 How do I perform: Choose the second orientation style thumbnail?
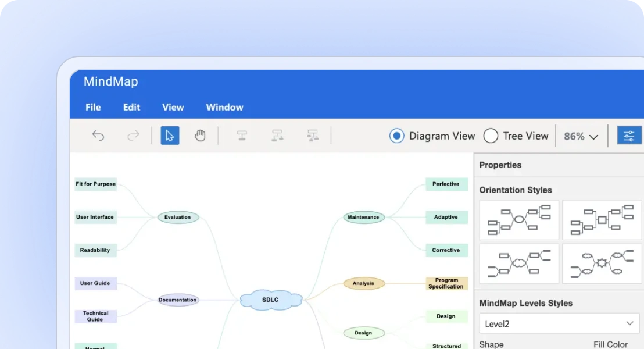(602, 220)
